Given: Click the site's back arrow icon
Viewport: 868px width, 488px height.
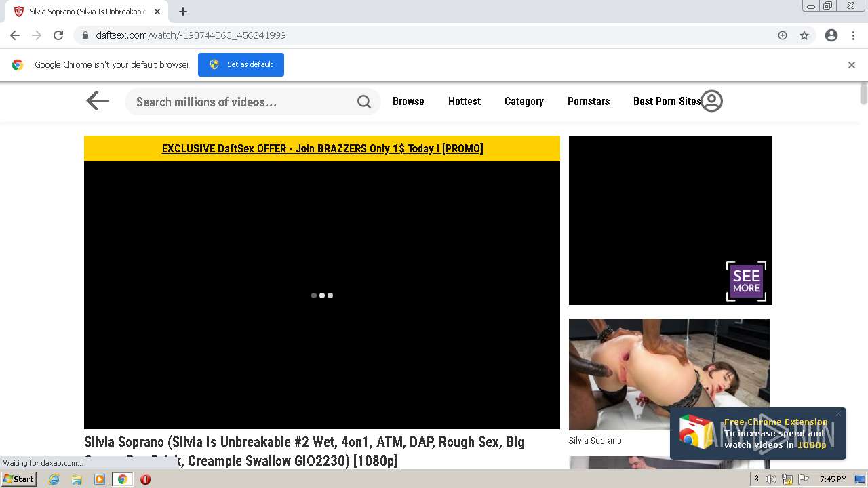Looking at the screenshot, I should pos(98,101).
